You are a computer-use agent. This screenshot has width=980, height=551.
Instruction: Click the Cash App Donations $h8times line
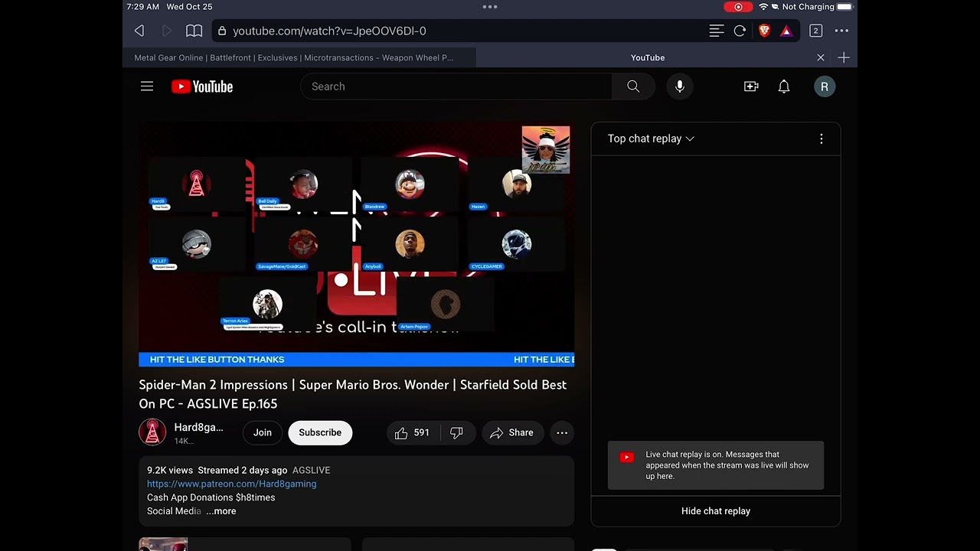pos(211,497)
